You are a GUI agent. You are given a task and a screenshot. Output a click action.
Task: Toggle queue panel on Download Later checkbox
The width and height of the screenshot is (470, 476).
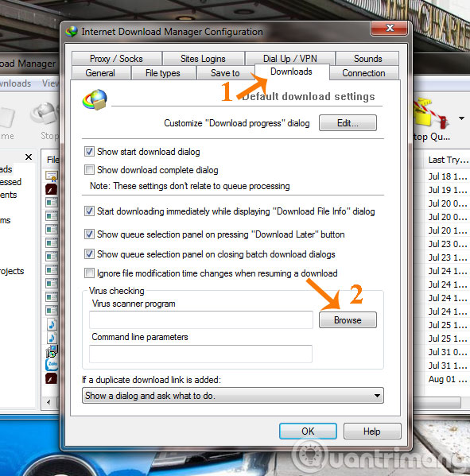click(89, 234)
